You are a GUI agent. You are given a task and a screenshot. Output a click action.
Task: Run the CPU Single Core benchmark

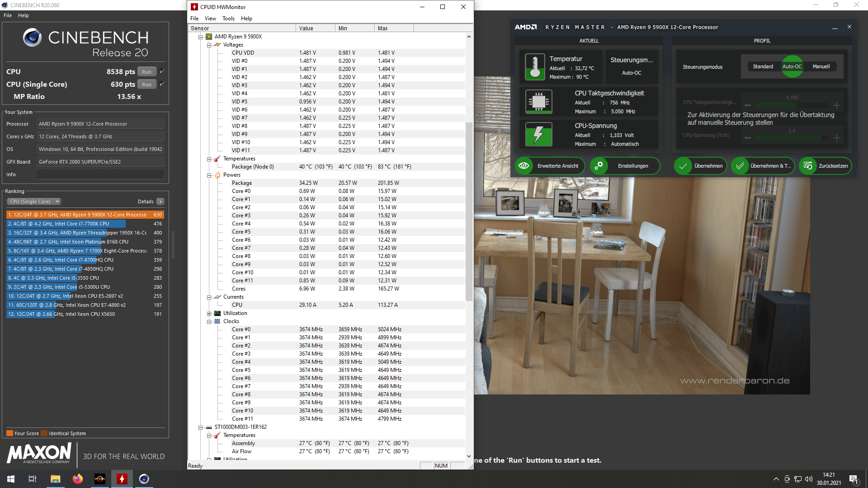[x=147, y=84]
